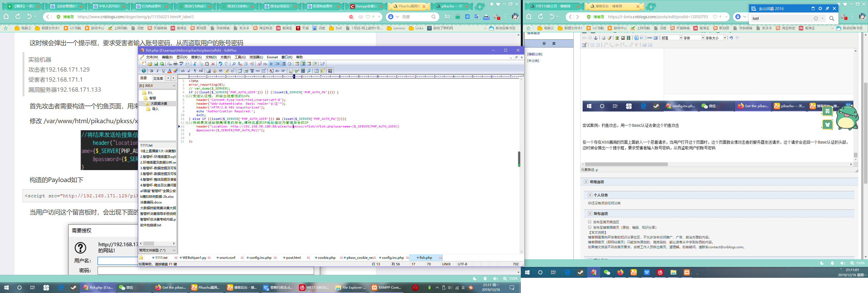868x293 pixels.
Task: Click the Print icon in EditPlus toolbar
Action: 175,64
